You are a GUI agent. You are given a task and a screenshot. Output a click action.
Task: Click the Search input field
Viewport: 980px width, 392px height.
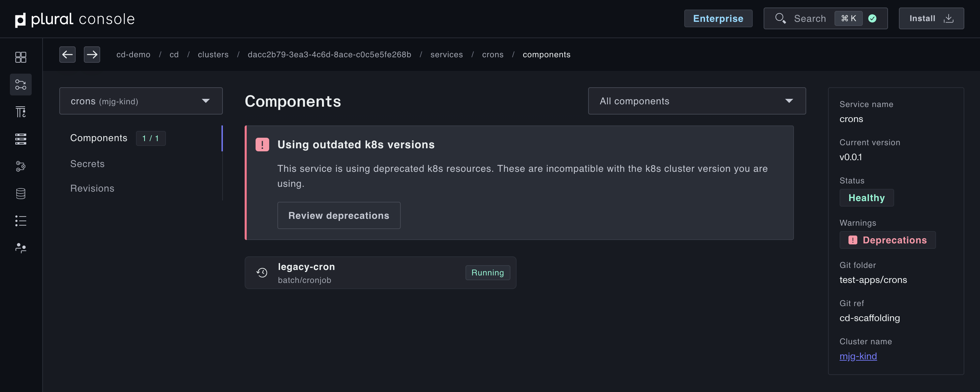coord(810,18)
